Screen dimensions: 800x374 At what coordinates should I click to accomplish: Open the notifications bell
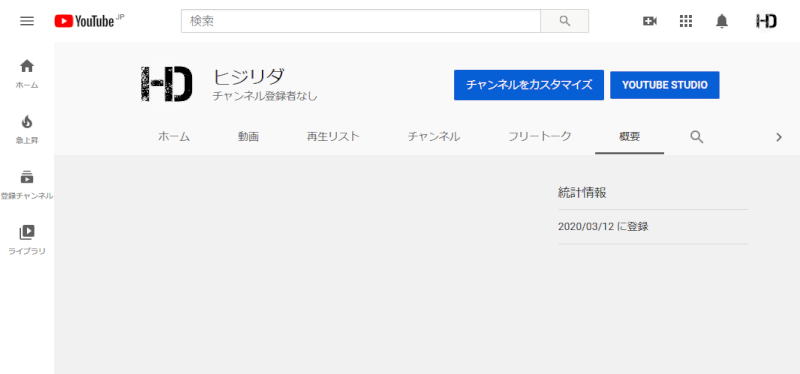coord(721,21)
